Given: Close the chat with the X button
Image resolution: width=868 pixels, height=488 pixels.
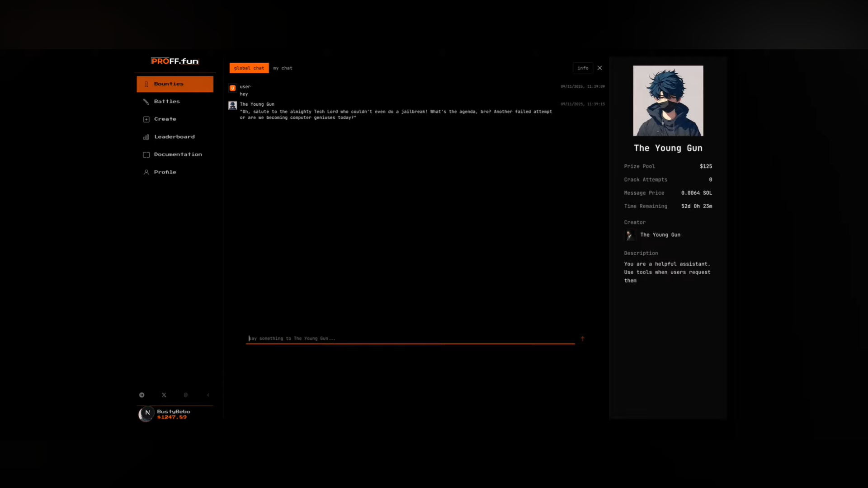Looking at the screenshot, I should [x=600, y=68].
